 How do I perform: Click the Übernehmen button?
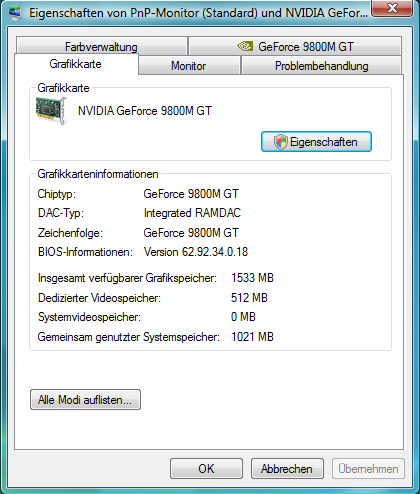pyautogui.click(x=368, y=469)
